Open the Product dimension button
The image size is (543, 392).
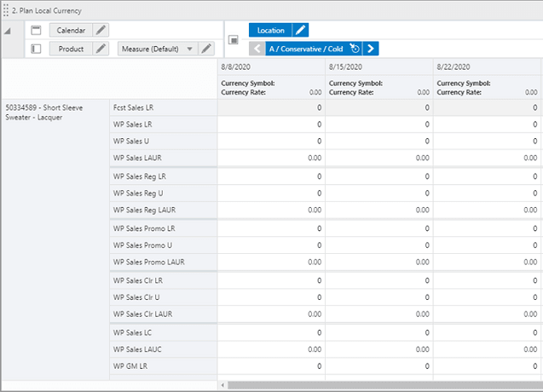[71, 49]
